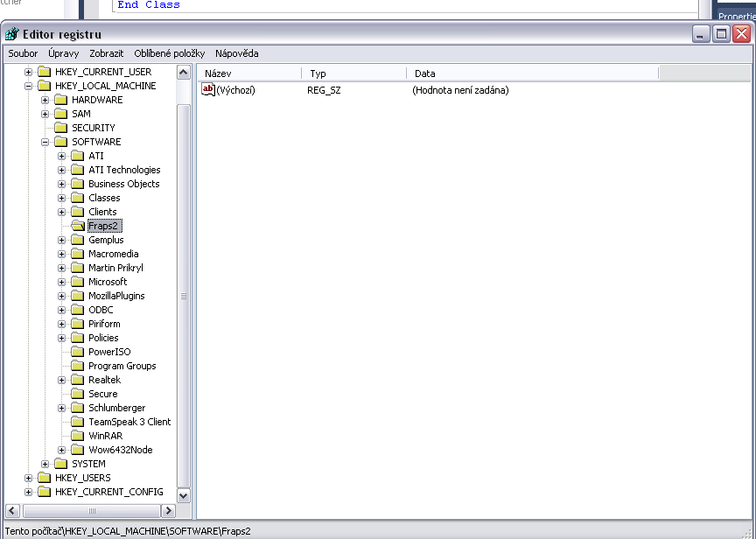Expand the HKEY_CURRENT_CONFIG node
Screen dimensions: 756x539
[x=29, y=493]
